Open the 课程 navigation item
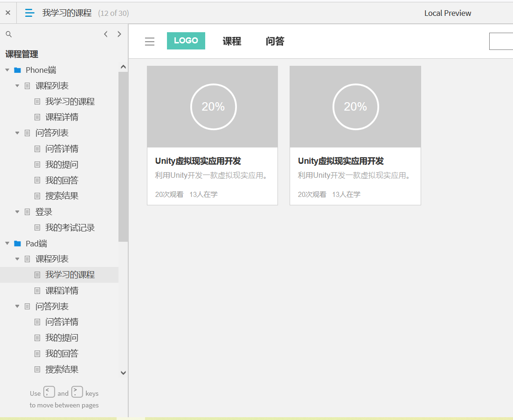This screenshot has height=420, width=513. pyautogui.click(x=232, y=41)
